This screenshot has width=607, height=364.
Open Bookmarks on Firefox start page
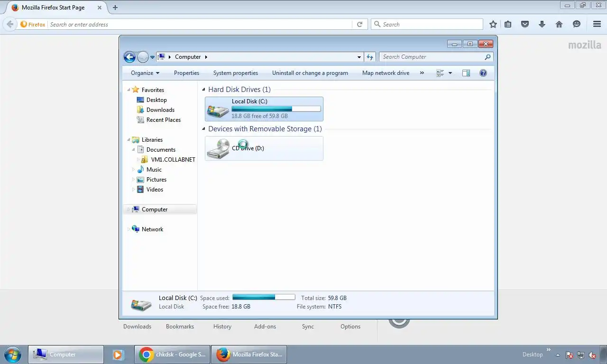(x=180, y=327)
